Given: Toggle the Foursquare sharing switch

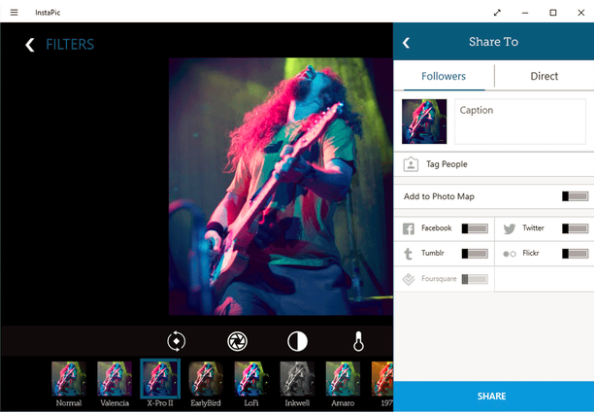Looking at the screenshot, I should 475,279.
